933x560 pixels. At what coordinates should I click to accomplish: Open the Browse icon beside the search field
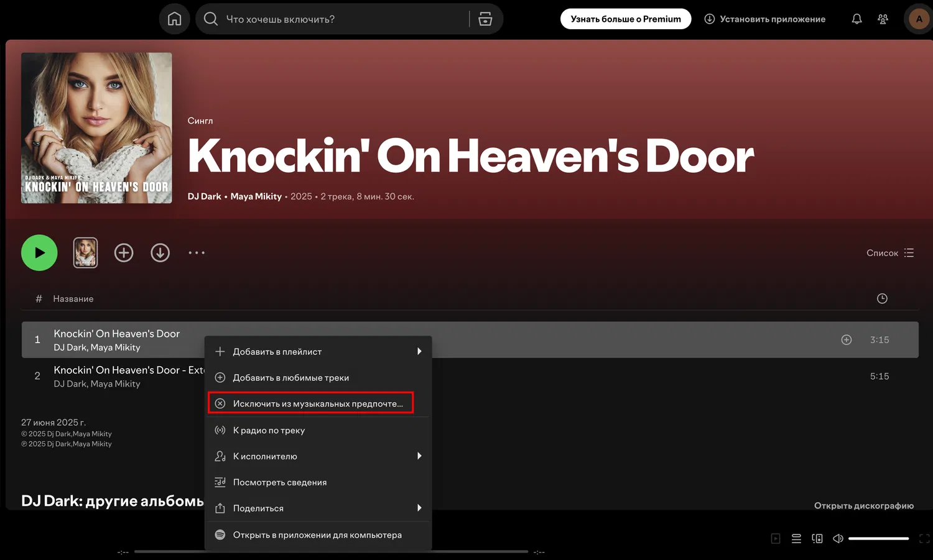click(485, 19)
